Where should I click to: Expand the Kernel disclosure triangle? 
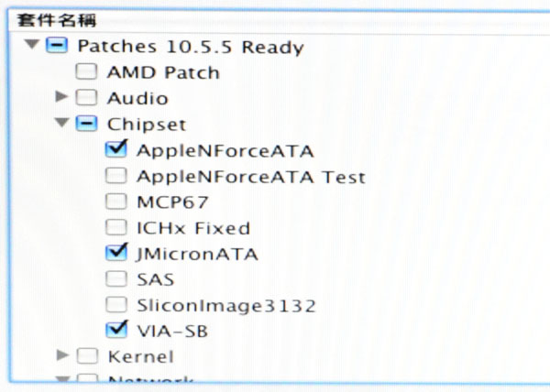tap(62, 355)
